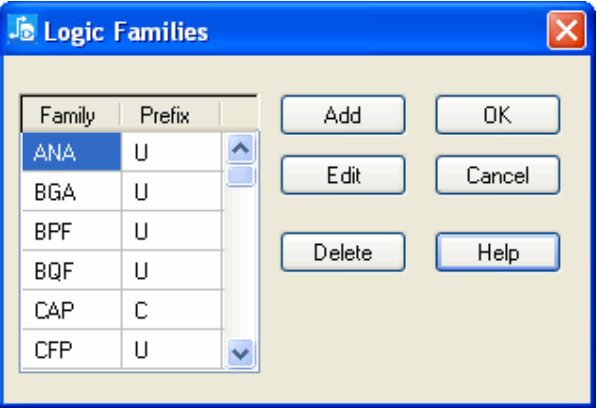Click the Add button

343,115
